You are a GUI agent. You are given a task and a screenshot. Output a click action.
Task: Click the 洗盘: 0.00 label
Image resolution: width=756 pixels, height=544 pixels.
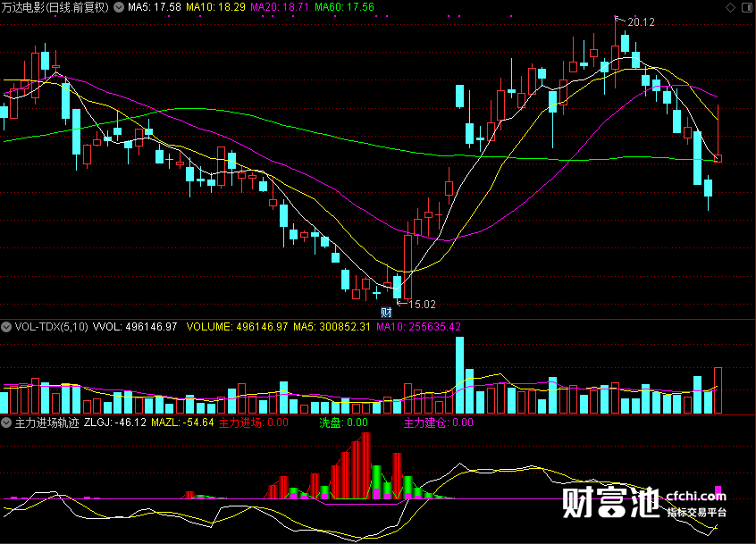pyautogui.click(x=343, y=423)
